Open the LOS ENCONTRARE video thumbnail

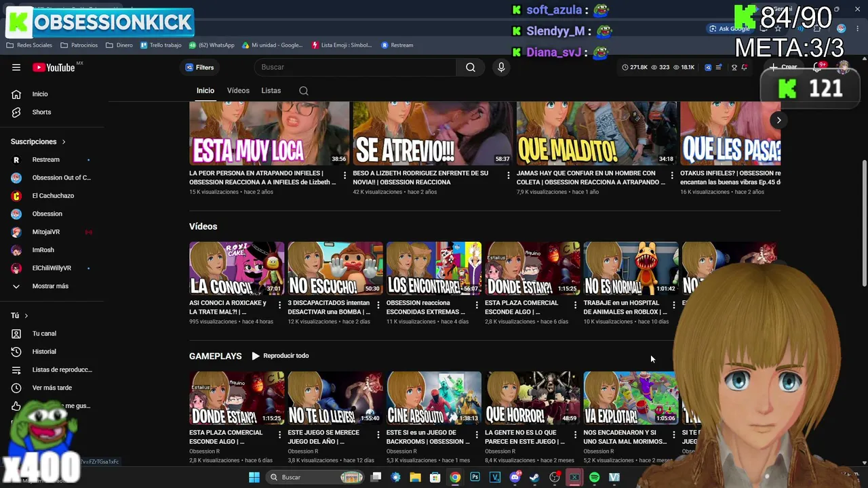pyautogui.click(x=434, y=268)
